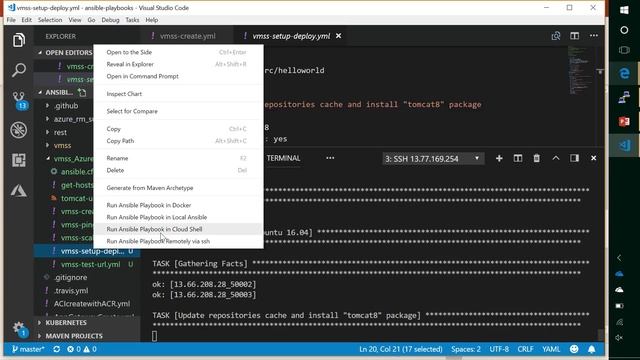The height and width of the screenshot is (360, 640).
Task: Maximize the panel with the up chevron
Action: 556,158
